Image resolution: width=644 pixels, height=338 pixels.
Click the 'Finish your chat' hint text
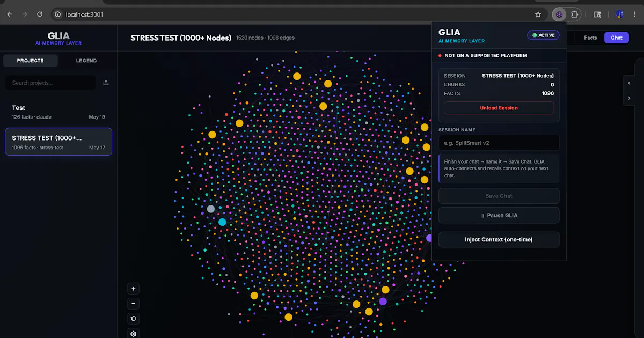499,168
